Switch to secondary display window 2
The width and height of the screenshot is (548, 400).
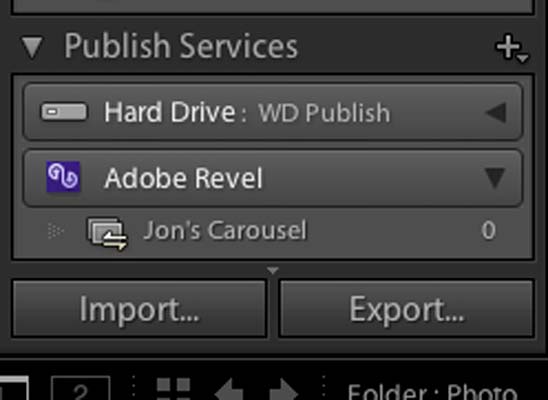click(81, 388)
